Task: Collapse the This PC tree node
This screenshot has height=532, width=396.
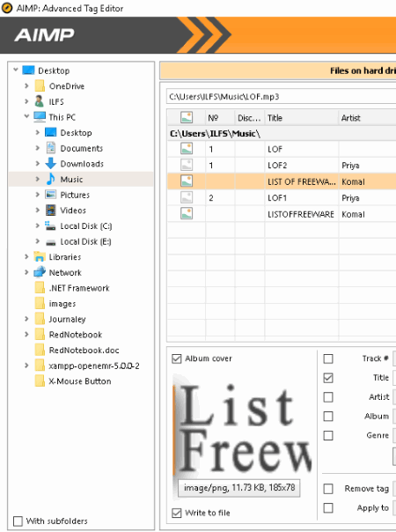Action: point(26,116)
